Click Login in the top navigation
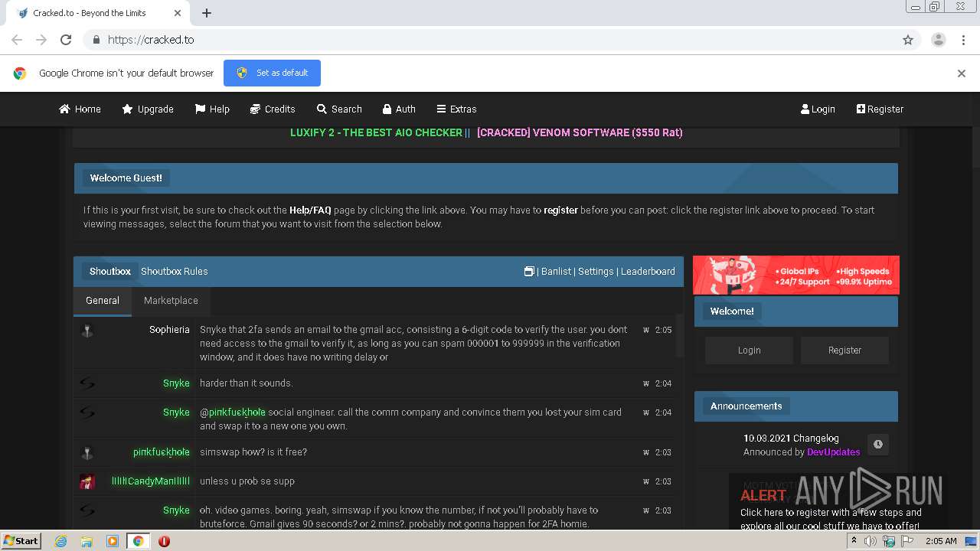Screen dimensions: 980x551 tap(818, 109)
